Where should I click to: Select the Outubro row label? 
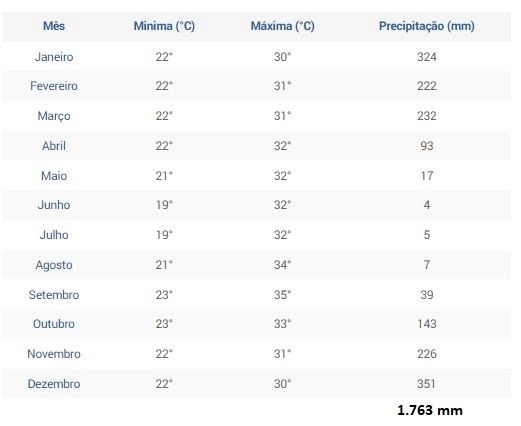coord(54,324)
